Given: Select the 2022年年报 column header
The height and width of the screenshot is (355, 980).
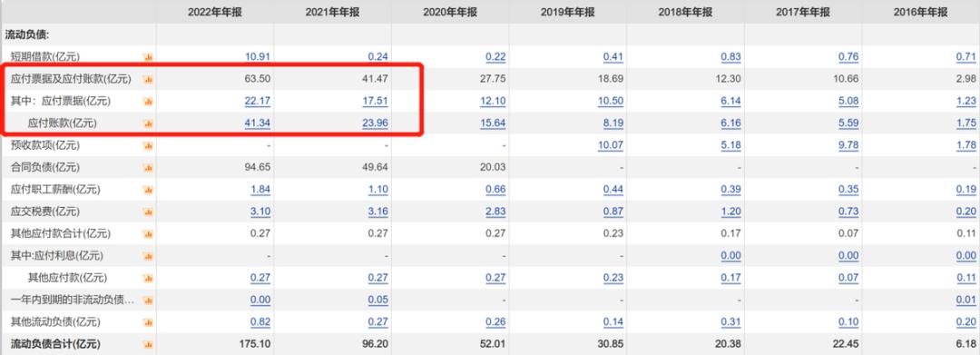Looking at the screenshot, I should click(x=214, y=12).
